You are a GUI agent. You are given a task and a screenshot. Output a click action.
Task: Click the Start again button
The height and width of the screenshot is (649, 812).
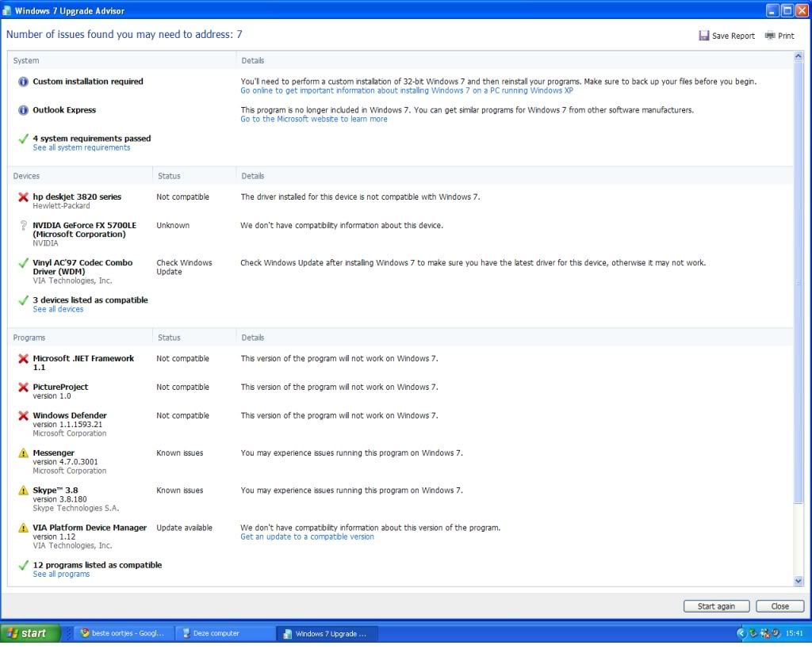click(x=716, y=606)
